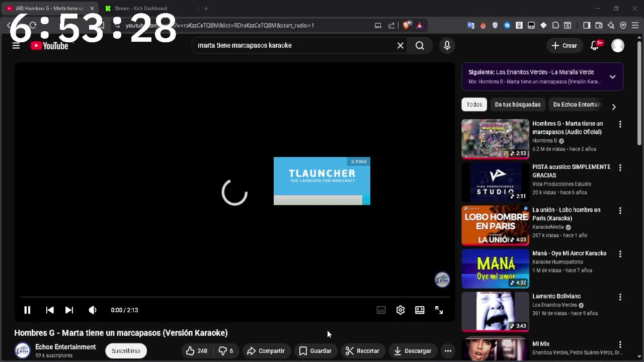644x362 pixels.
Task: Click install/cast icon in address bar
Action: pos(378,25)
